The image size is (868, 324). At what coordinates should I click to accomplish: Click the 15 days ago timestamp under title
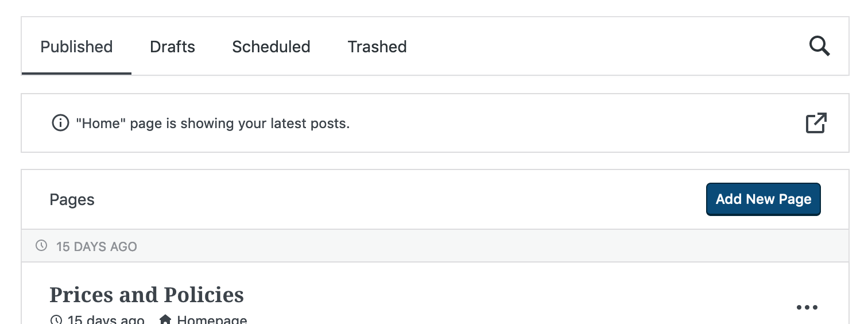point(106,319)
